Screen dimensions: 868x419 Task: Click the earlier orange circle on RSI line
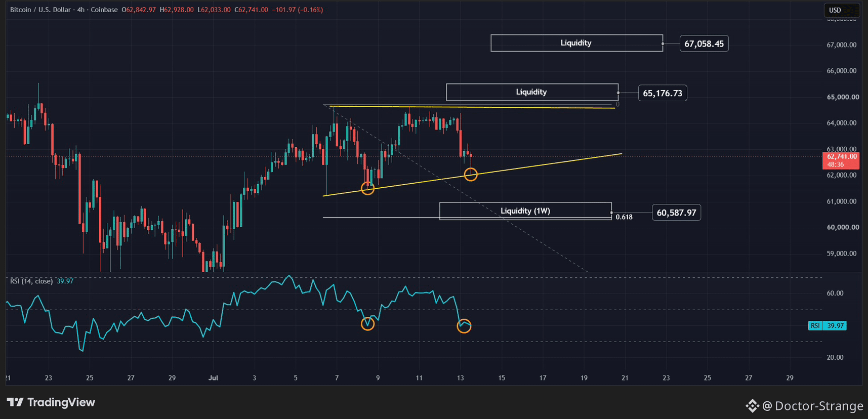(367, 323)
